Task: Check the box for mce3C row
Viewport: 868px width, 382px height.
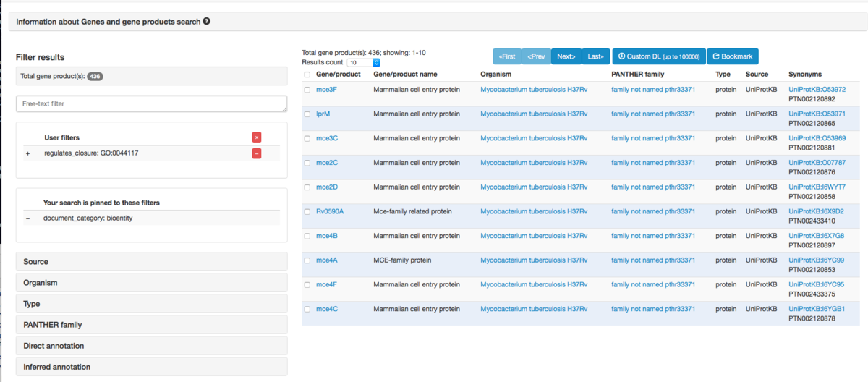Action: (307, 138)
